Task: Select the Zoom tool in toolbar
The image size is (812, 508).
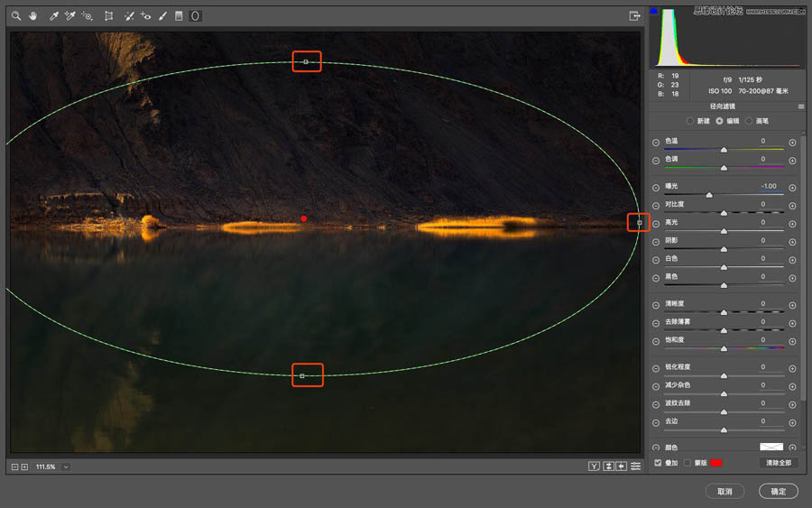Action: pyautogui.click(x=15, y=16)
